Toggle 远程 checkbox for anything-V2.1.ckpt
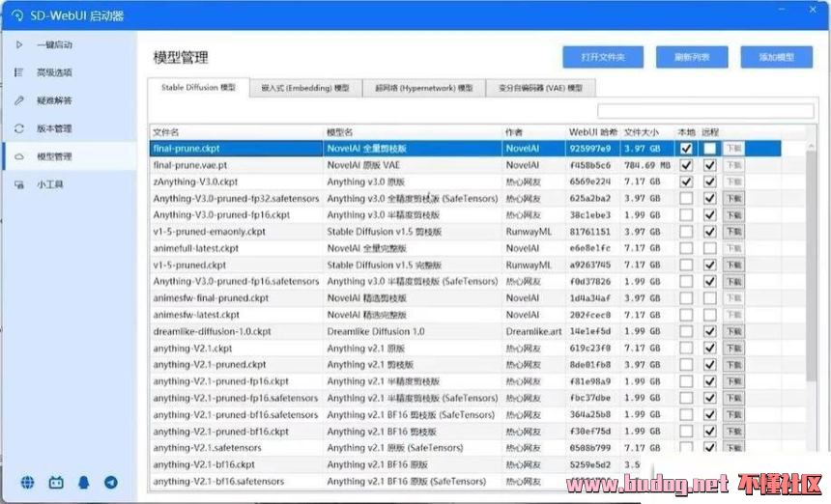Image resolution: width=831 pixels, height=504 pixels. coord(709,349)
